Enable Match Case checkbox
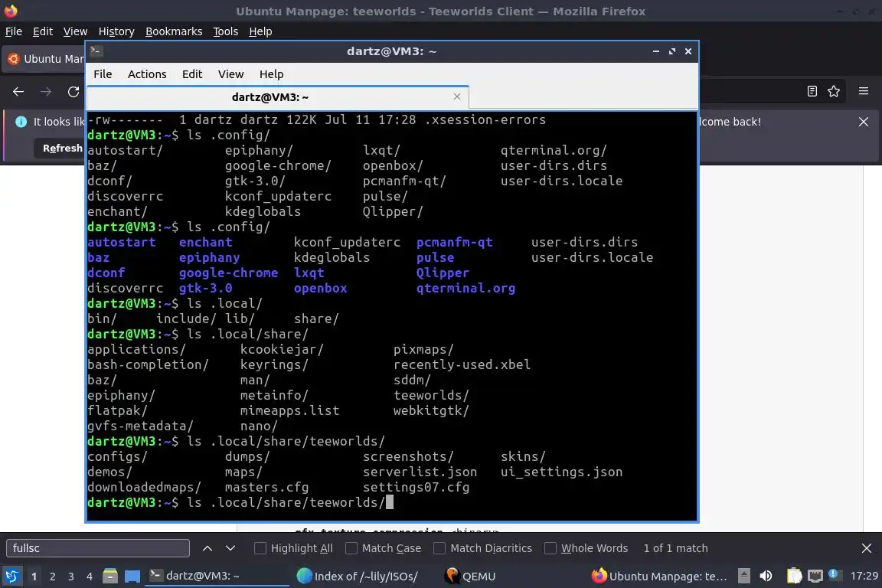882x588 pixels. [351, 548]
